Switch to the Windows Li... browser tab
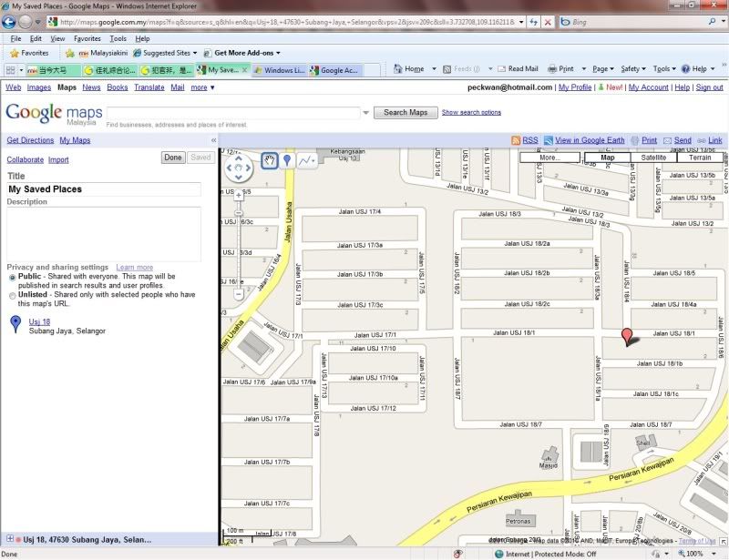The image size is (729, 560). (x=280, y=69)
